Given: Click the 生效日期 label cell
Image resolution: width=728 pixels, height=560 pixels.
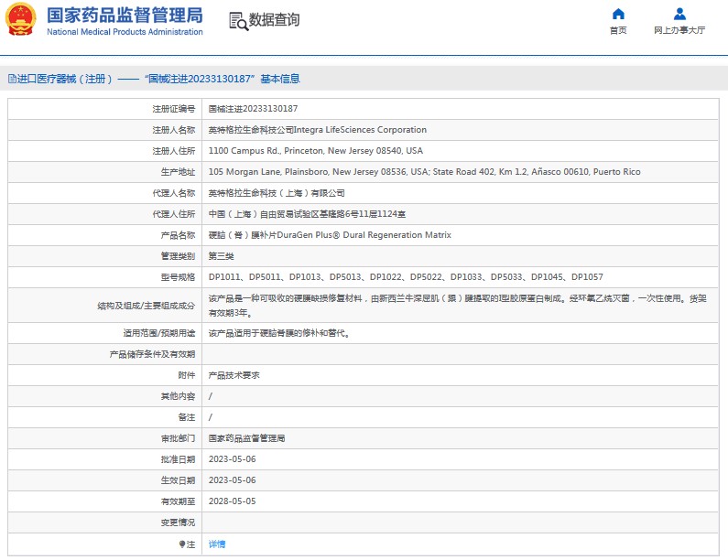Looking at the screenshot, I should pyautogui.click(x=105, y=480).
